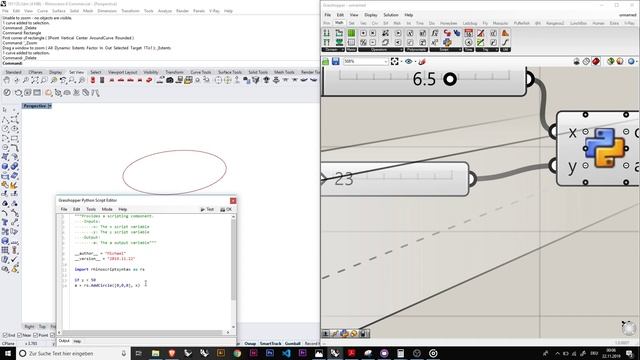
Task: Open the Perspective viewport dropdown arrow
Action: [x=50, y=106]
